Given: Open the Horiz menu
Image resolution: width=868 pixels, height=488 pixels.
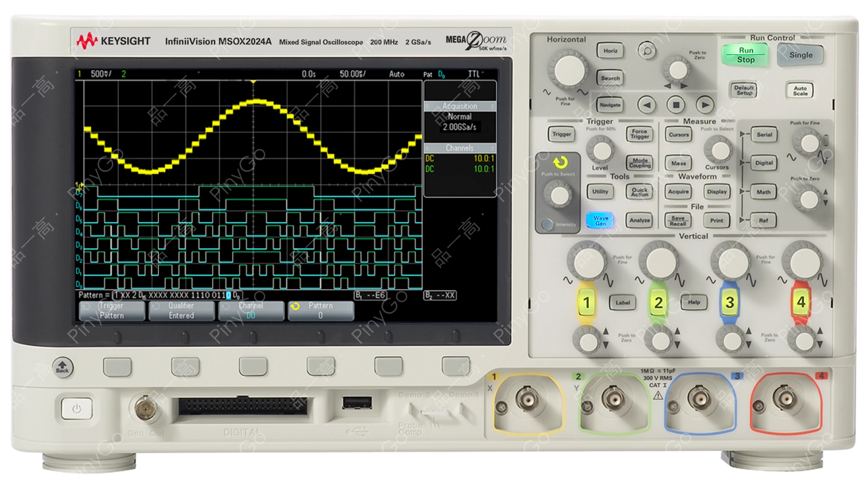Looking at the screenshot, I should (611, 50).
